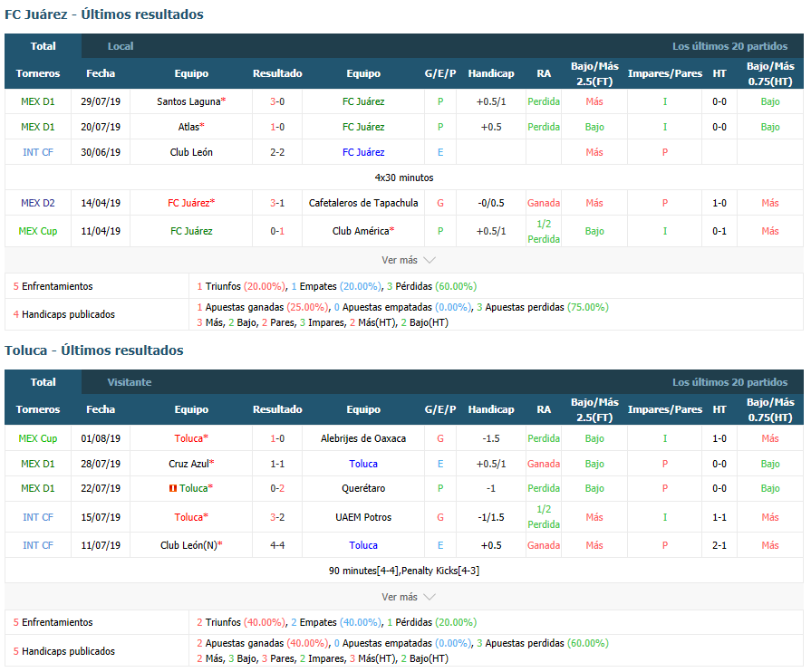Open MEX Cup tournament for 01/08/19 match
This screenshot has height=672, width=811.
tap(38, 438)
